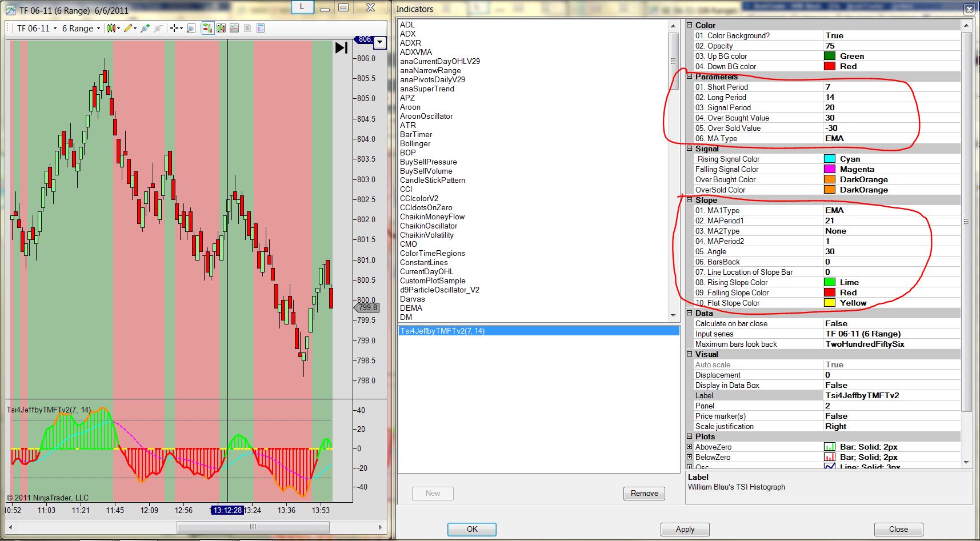This screenshot has width=980, height=541.
Task: Select ADXVMA in the indicator list
Action: tap(416, 52)
